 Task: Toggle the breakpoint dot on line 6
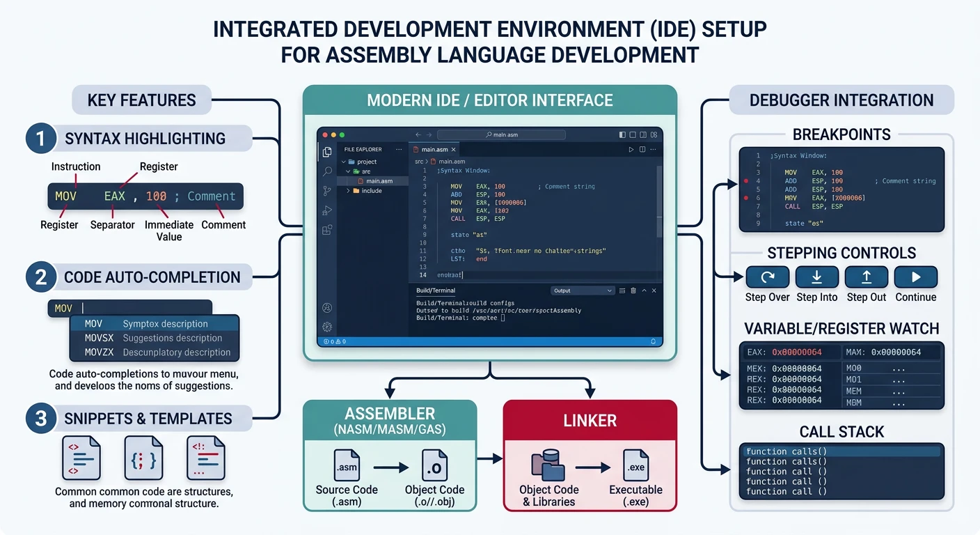[x=746, y=197]
